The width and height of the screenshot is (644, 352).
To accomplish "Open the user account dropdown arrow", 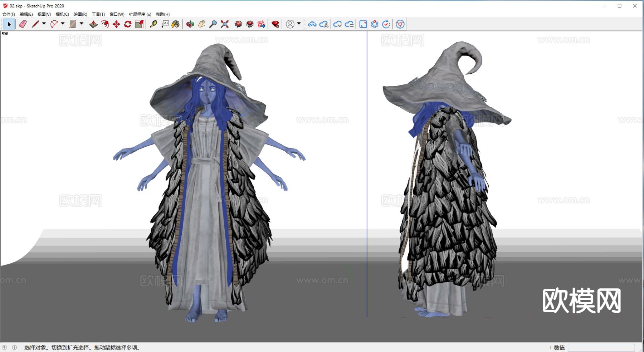I will pyautogui.click(x=299, y=24).
